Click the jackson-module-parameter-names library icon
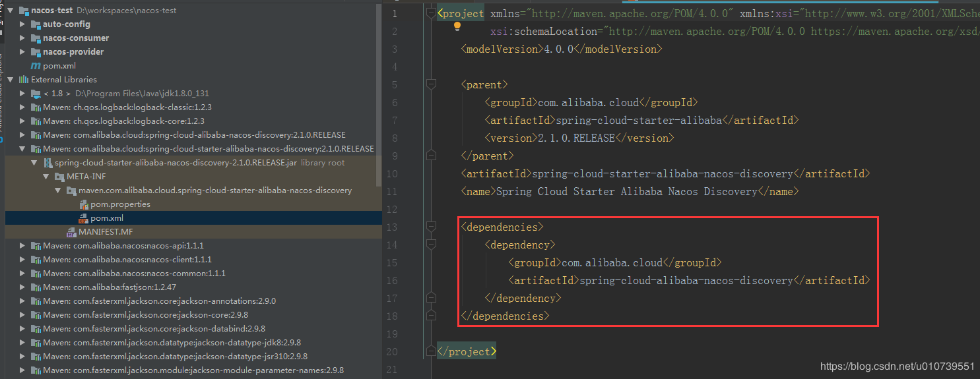980x379 pixels. click(36, 370)
